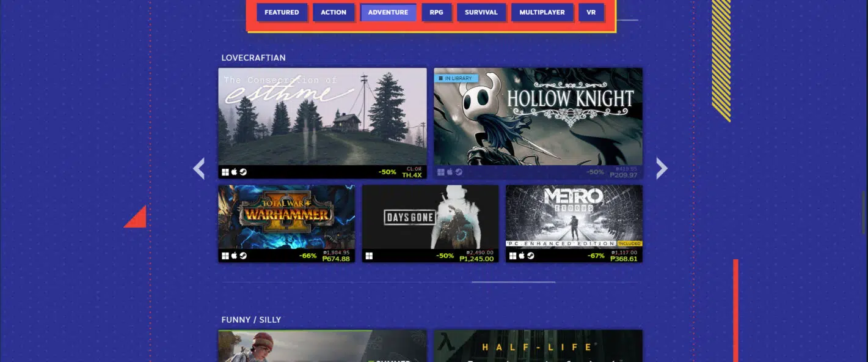The width and height of the screenshot is (868, 362).
Task: Click the Steam icon on Hollow Knight
Action: (x=459, y=172)
